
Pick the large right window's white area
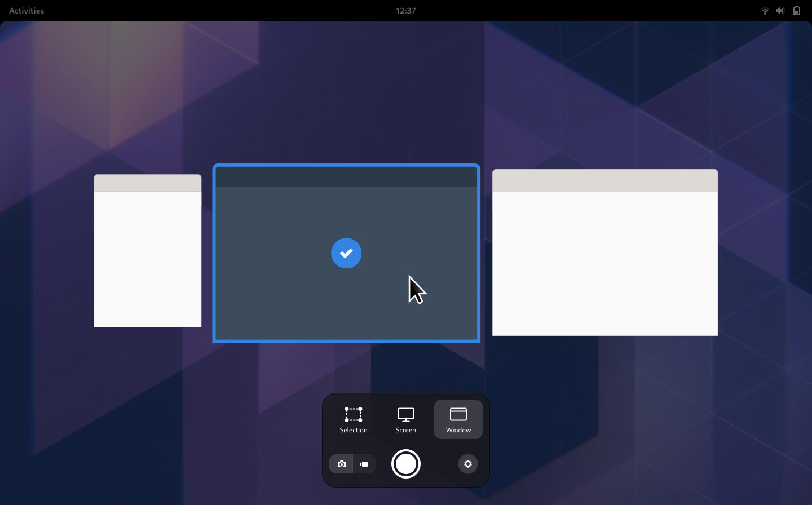pyautogui.click(x=605, y=263)
